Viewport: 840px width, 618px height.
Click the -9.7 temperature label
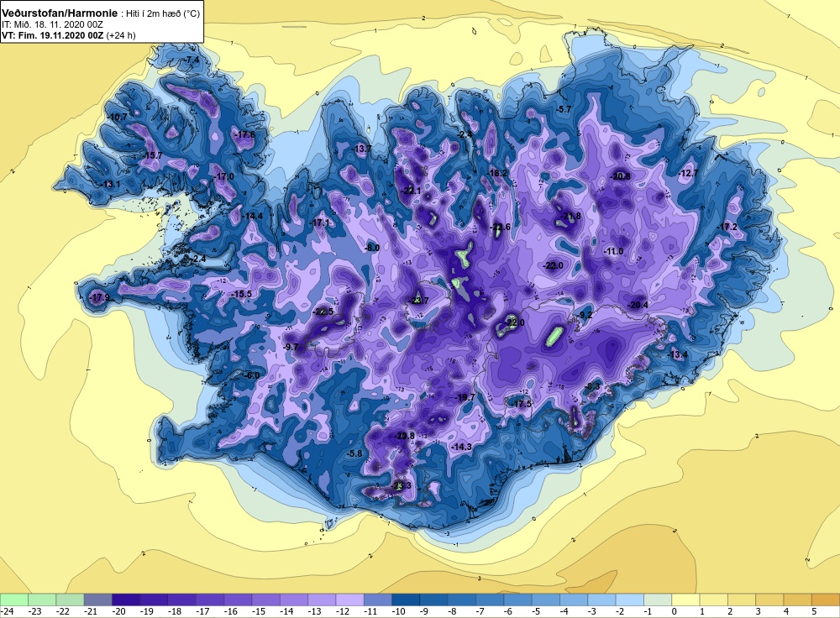click(291, 347)
